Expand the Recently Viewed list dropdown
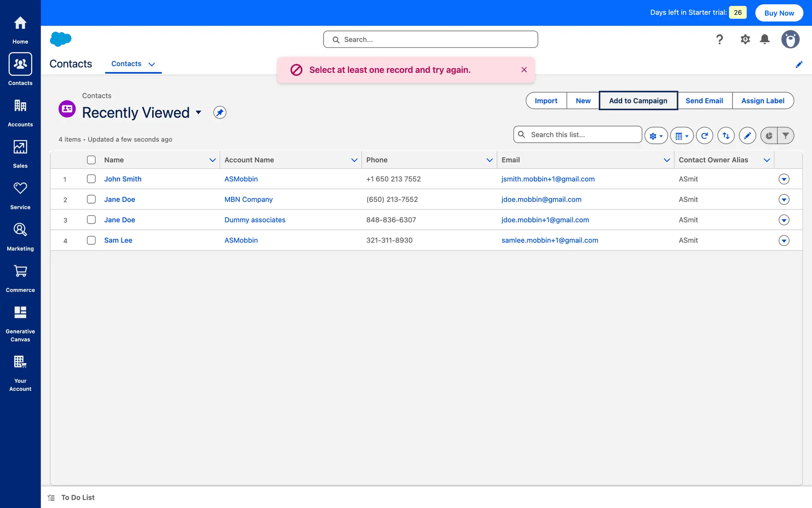The height and width of the screenshot is (508, 812). tap(198, 113)
